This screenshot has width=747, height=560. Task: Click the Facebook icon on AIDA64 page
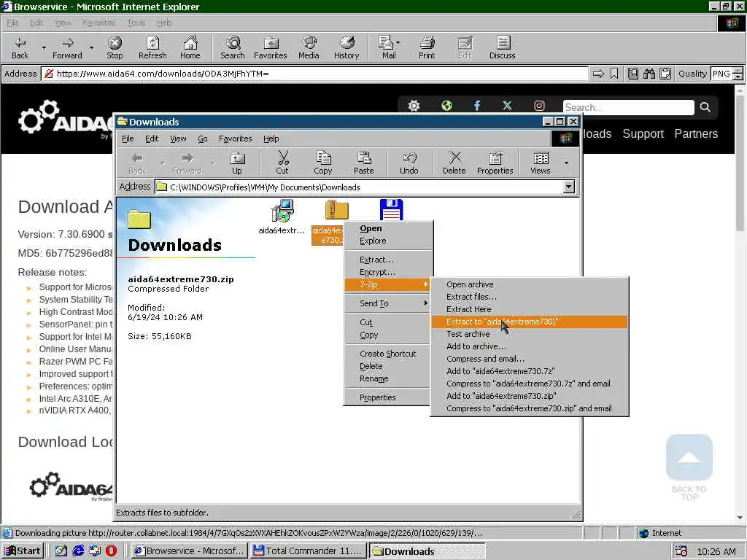477,106
